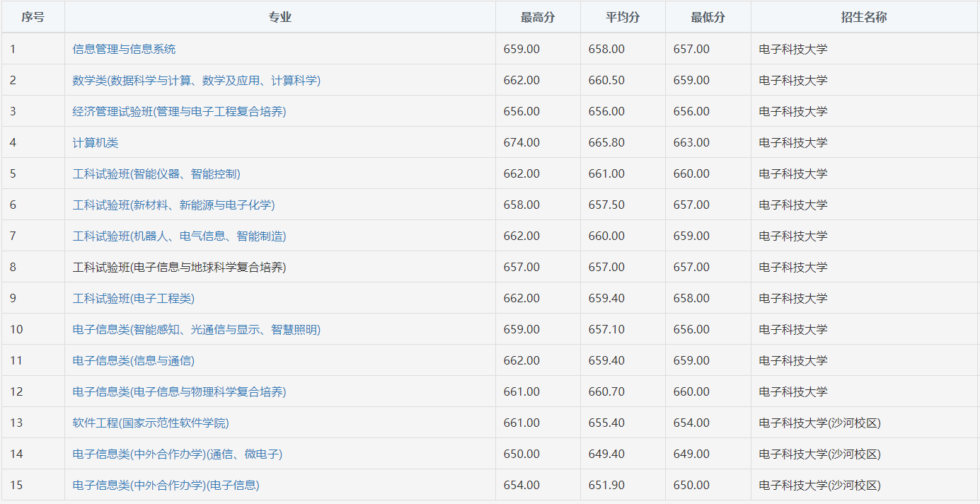The height and width of the screenshot is (504, 980).
Task: Select average score 657.50 in row 6
Action: (606, 205)
